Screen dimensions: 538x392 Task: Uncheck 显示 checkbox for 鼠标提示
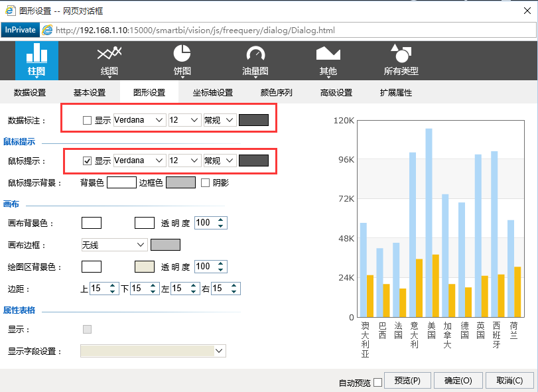87,161
